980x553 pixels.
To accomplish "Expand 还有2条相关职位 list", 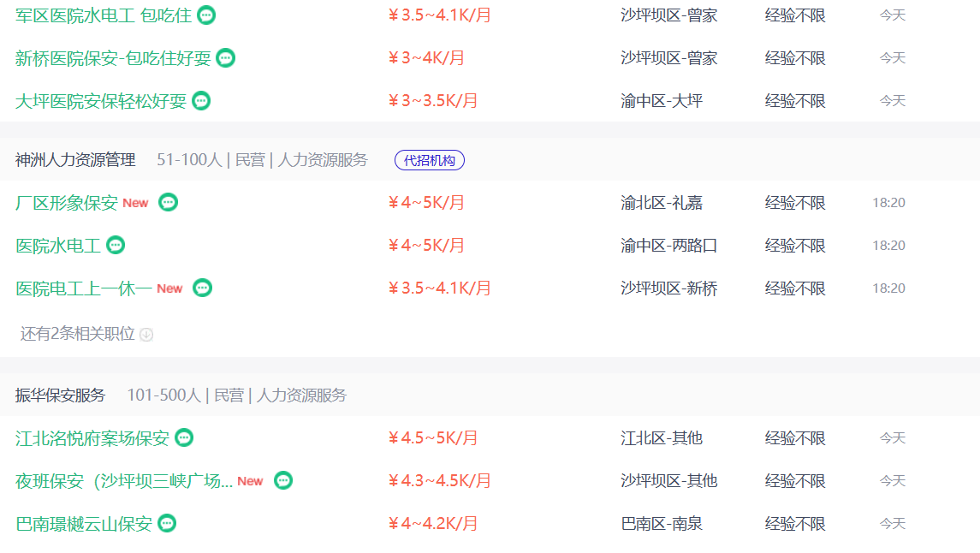I will 86,334.
